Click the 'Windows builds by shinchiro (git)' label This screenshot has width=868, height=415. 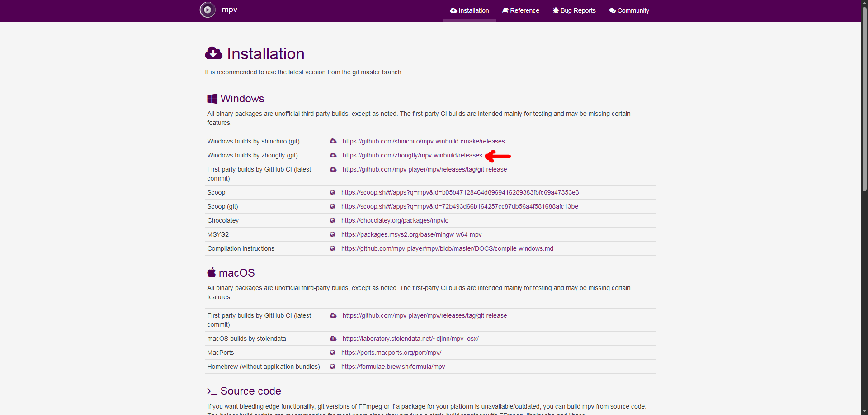253,141
